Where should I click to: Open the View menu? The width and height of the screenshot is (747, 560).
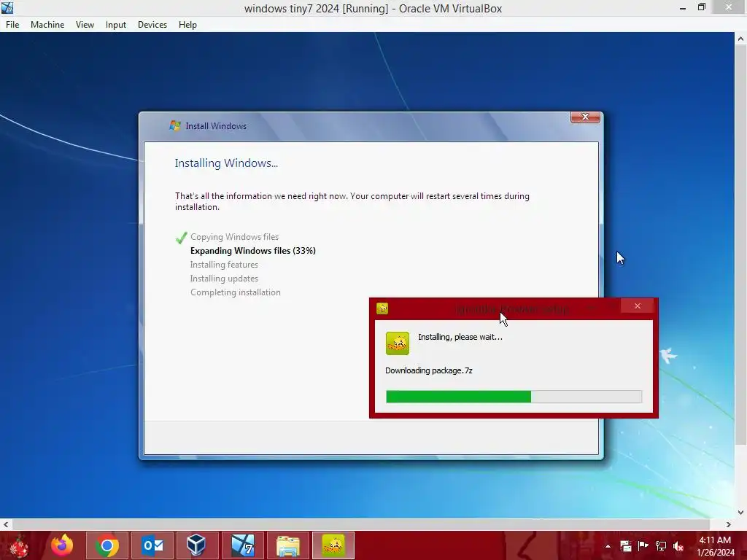pyautogui.click(x=85, y=25)
